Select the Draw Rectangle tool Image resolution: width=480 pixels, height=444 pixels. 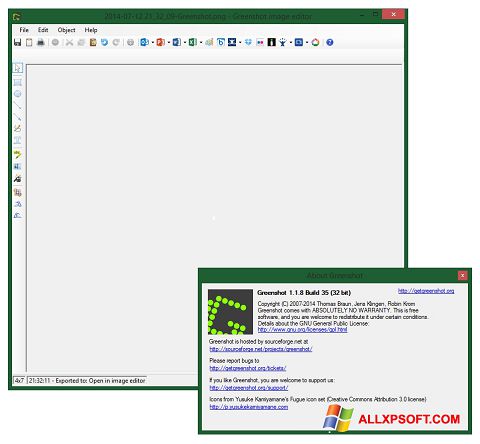(18, 82)
